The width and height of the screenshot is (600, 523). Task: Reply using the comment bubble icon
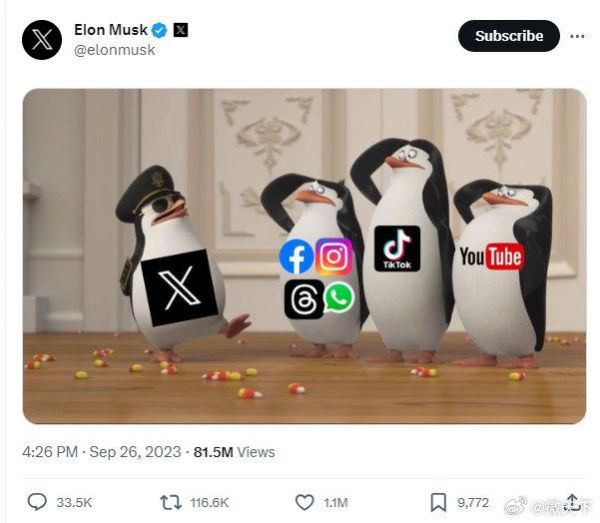[x=37, y=502]
